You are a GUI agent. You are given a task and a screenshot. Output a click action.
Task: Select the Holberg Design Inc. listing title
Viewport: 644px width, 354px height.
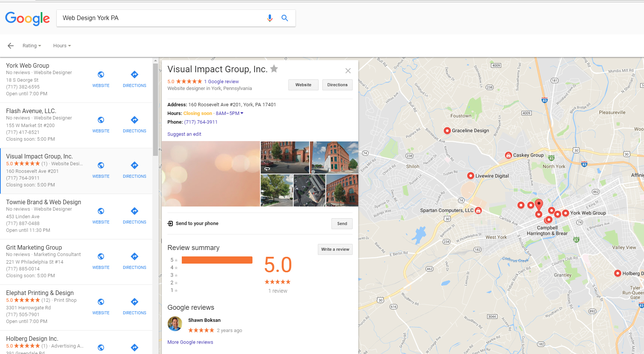32,339
